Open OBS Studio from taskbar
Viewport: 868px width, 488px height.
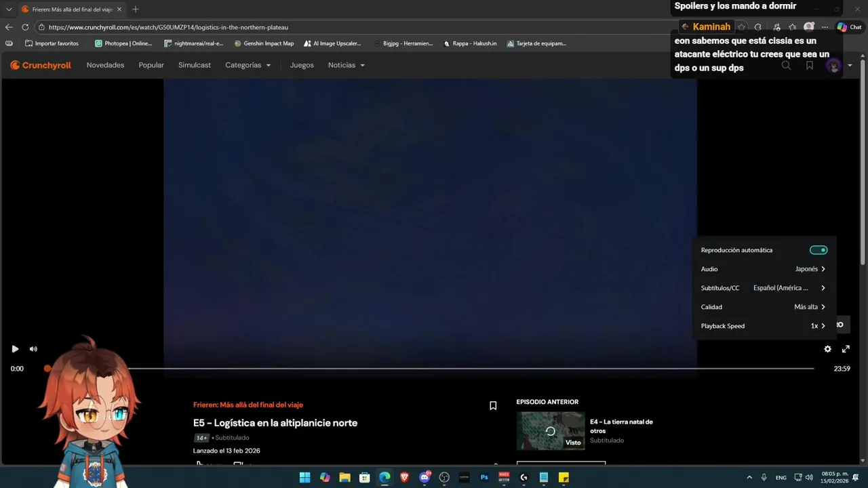click(x=444, y=477)
